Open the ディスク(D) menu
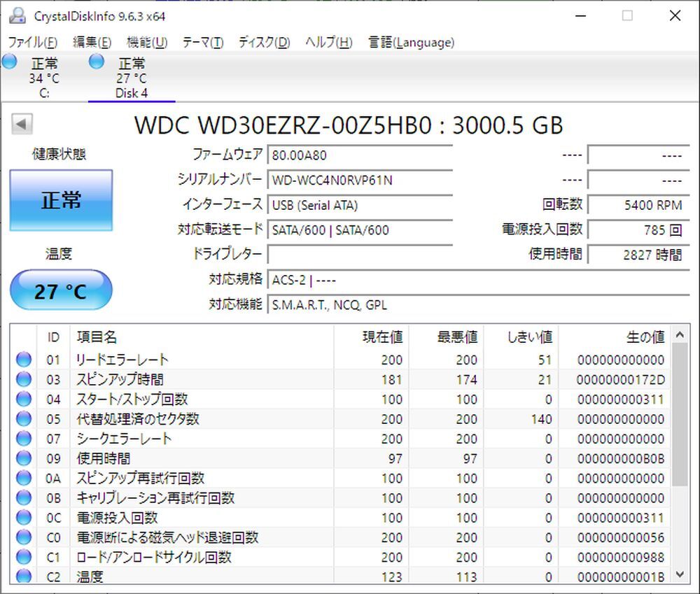Screen dimensions: 700x594 pyautogui.click(x=265, y=43)
